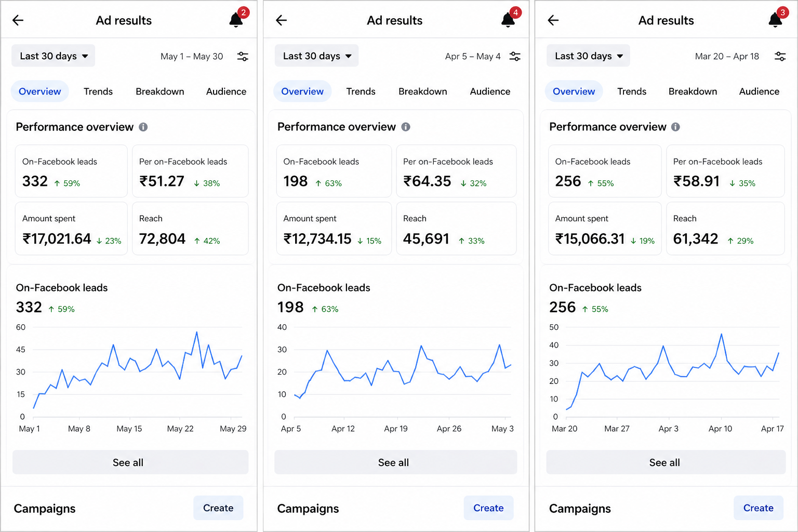Switch to Audience tab in Apr 5 – May 4 panel
This screenshot has height=532, width=798.
tap(490, 91)
